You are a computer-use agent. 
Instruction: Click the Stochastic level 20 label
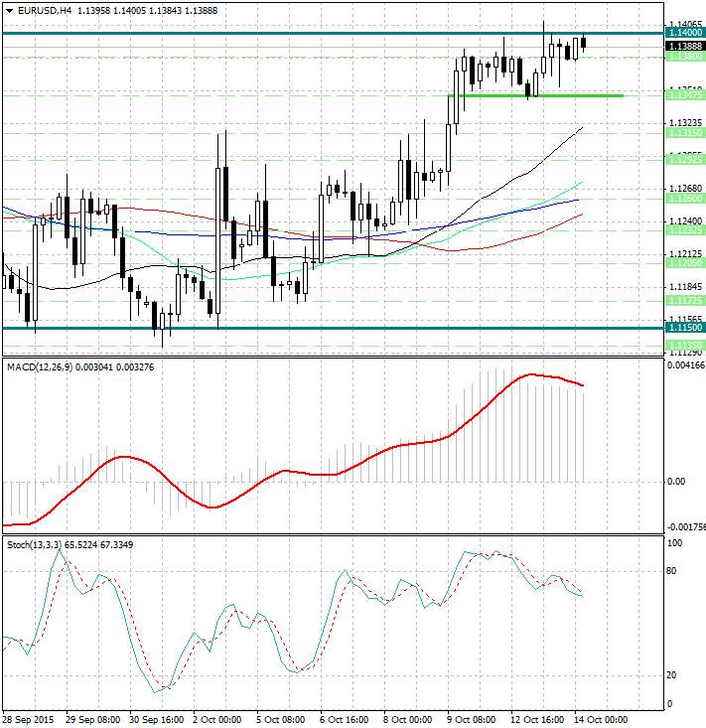click(x=671, y=675)
